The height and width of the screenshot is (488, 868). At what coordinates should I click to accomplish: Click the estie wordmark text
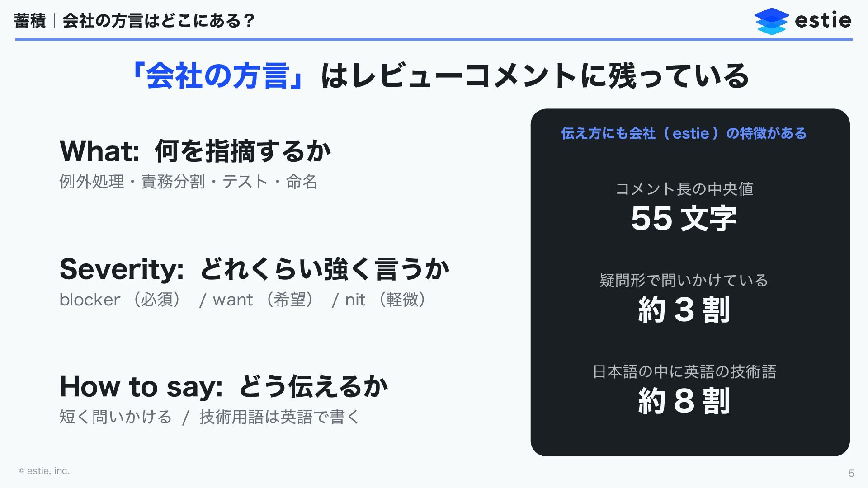click(823, 20)
